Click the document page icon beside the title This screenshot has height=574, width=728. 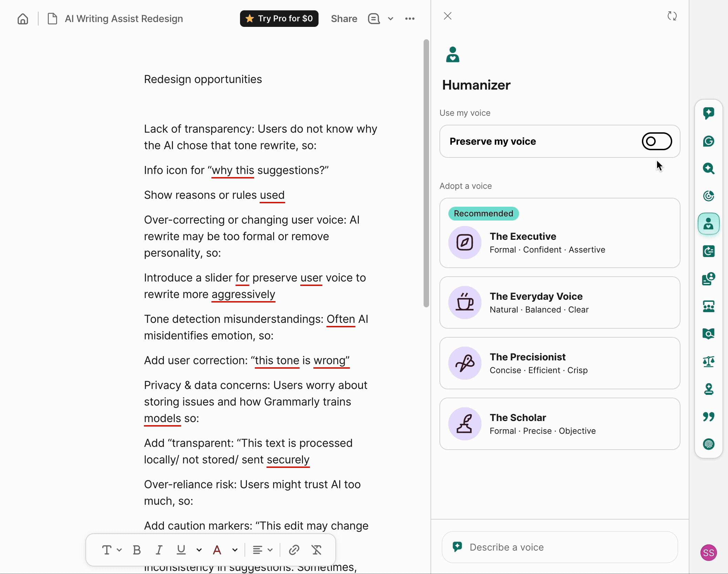click(x=52, y=19)
